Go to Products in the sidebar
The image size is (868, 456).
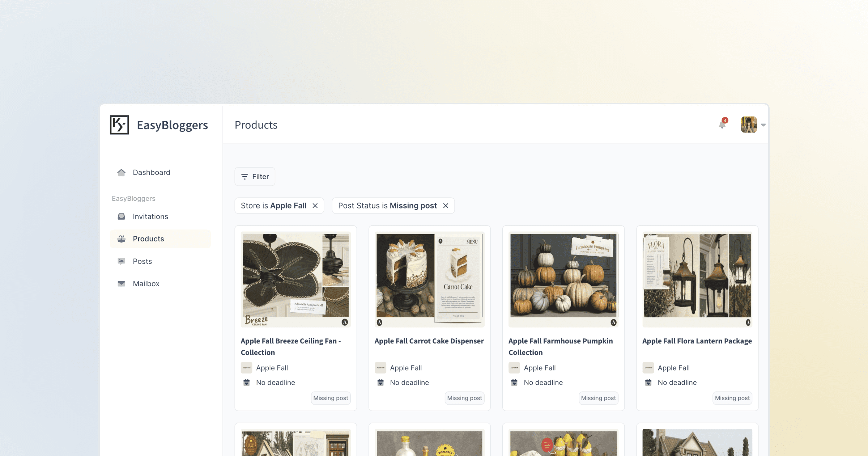pos(148,239)
